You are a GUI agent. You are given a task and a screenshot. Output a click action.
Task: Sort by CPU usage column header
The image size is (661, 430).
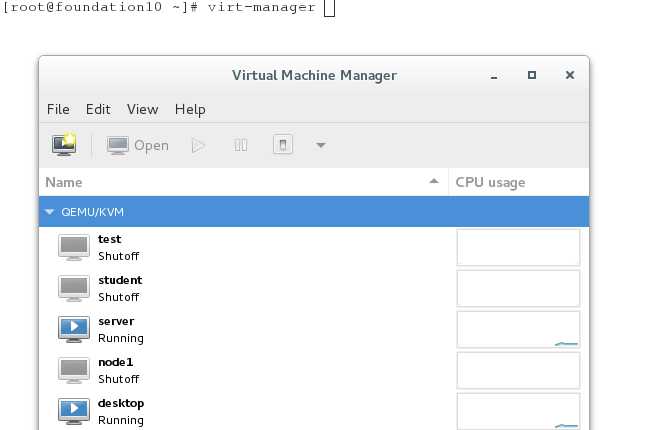tap(519, 182)
